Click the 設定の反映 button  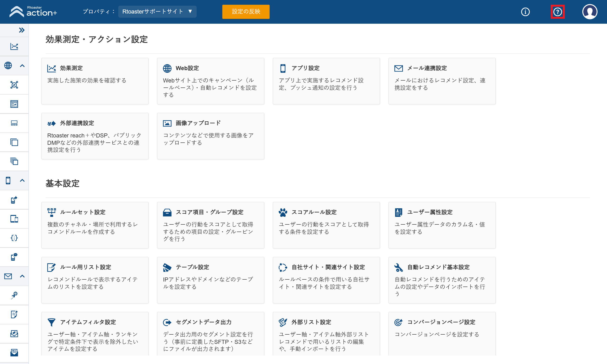click(246, 12)
